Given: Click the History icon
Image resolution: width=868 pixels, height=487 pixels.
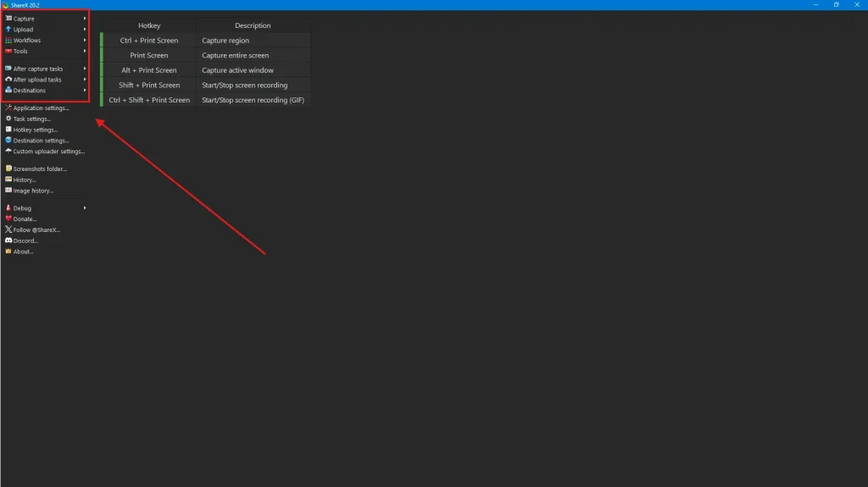Looking at the screenshot, I should [x=8, y=180].
